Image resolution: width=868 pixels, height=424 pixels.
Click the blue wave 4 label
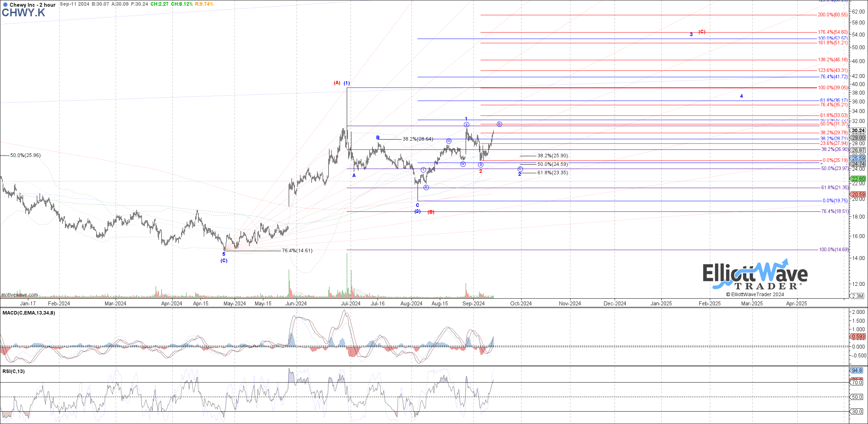click(x=741, y=96)
